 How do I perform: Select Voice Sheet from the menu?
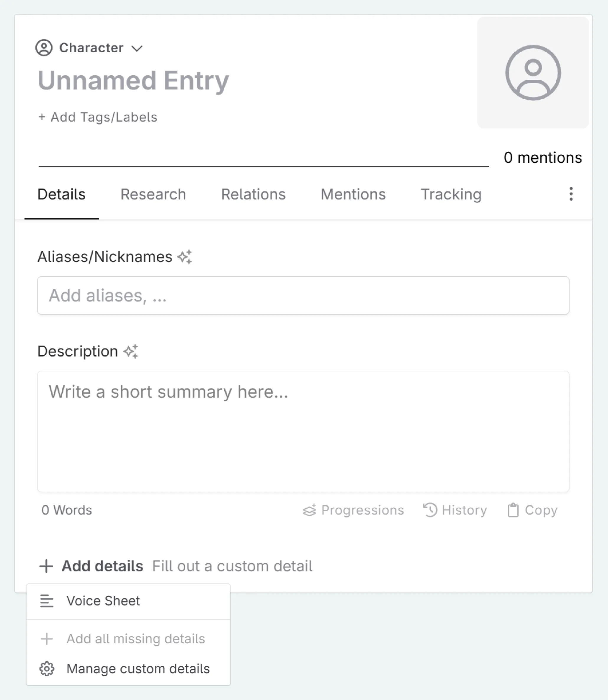click(103, 601)
